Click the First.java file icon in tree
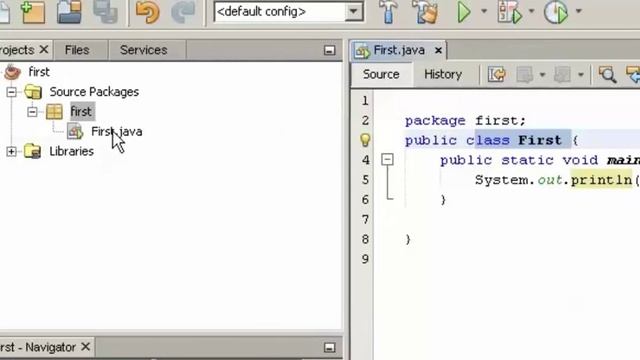The image size is (640, 360). pyautogui.click(x=75, y=131)
